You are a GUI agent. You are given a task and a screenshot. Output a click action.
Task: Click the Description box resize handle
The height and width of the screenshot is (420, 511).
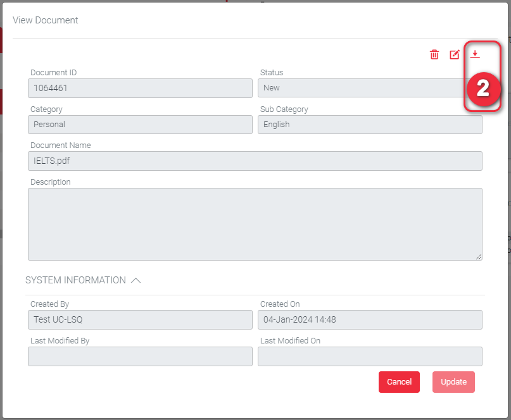tap(479, 257)
